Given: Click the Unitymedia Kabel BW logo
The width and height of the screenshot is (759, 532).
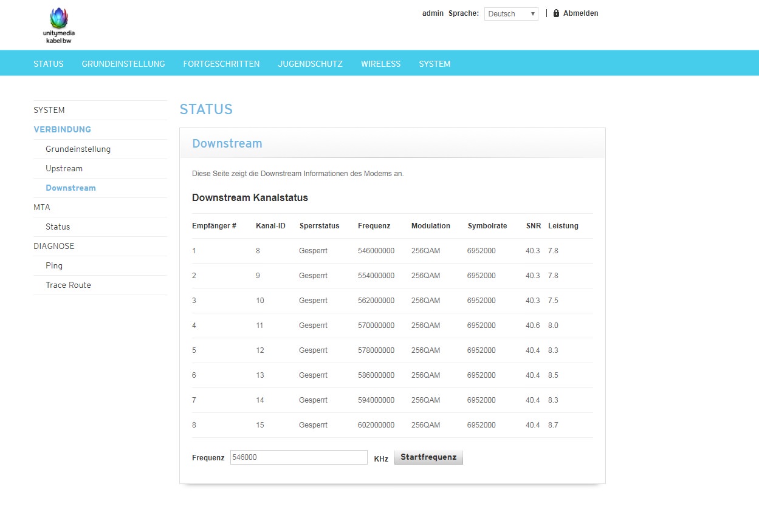Looking at the screenshot, I should click(58, 25).
